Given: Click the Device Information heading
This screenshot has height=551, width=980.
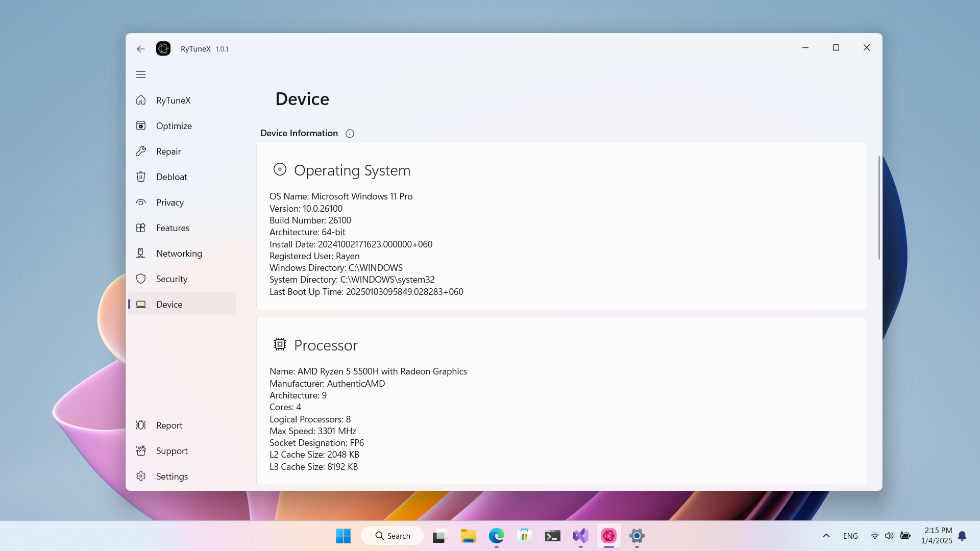Looking at the screenshot, I should pos(299,133).
